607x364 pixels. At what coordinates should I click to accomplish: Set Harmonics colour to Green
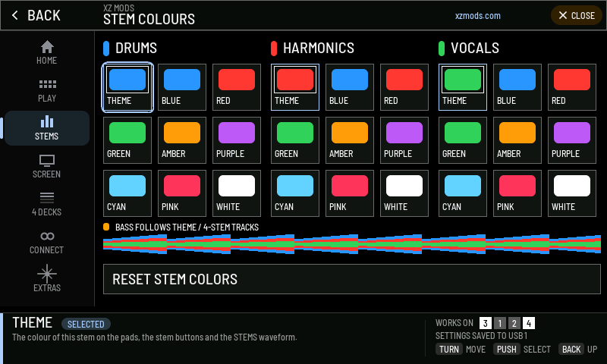[295, 140]
